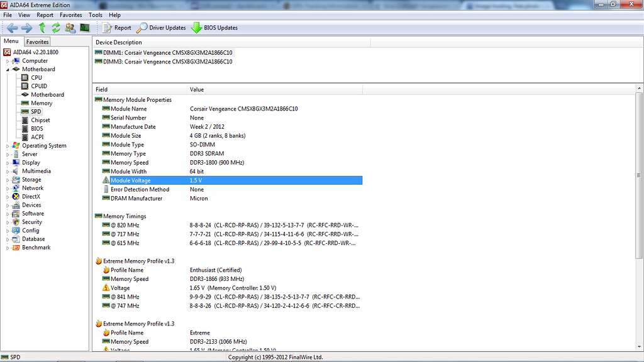This screenshot has width=644, height=362.
Task: Click the Forward navigation arrow
Action: [x=26, y=28]
